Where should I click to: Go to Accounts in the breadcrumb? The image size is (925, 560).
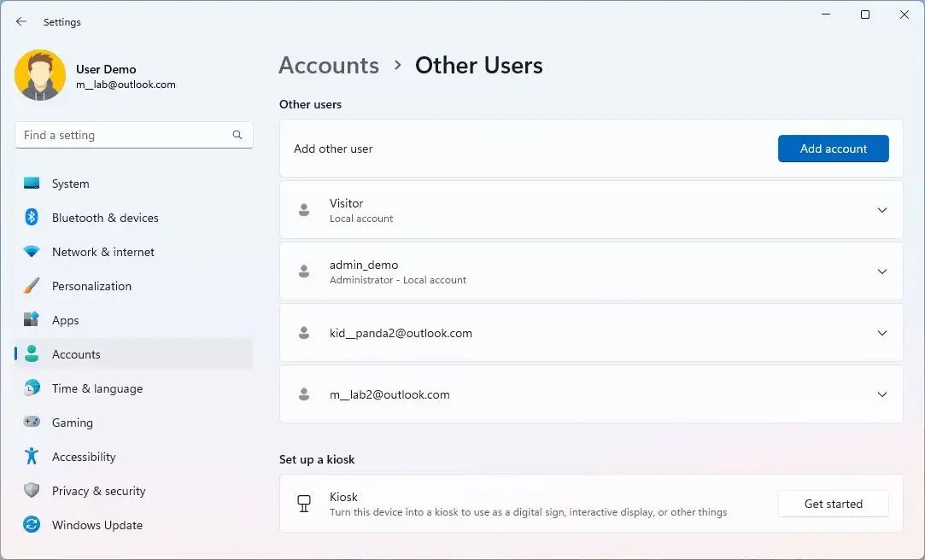pyautogui.click(x=329, y=66)
